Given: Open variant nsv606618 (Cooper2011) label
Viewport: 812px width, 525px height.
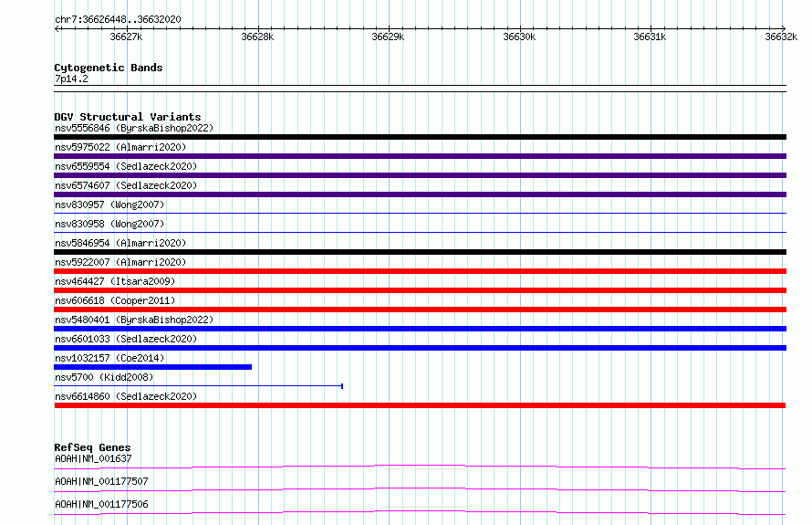Looking at the screenshot, I should click(x=115, y=300).
